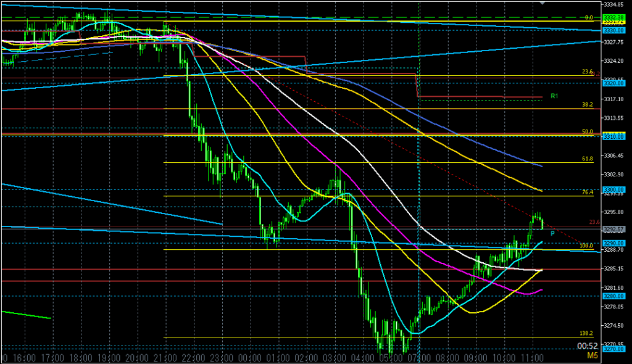Click the cyan 3310.00 price level tag

[x=613, y=137]
